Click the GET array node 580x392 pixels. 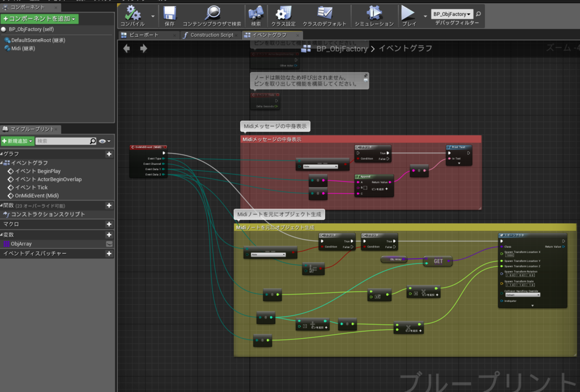(438, 261)
